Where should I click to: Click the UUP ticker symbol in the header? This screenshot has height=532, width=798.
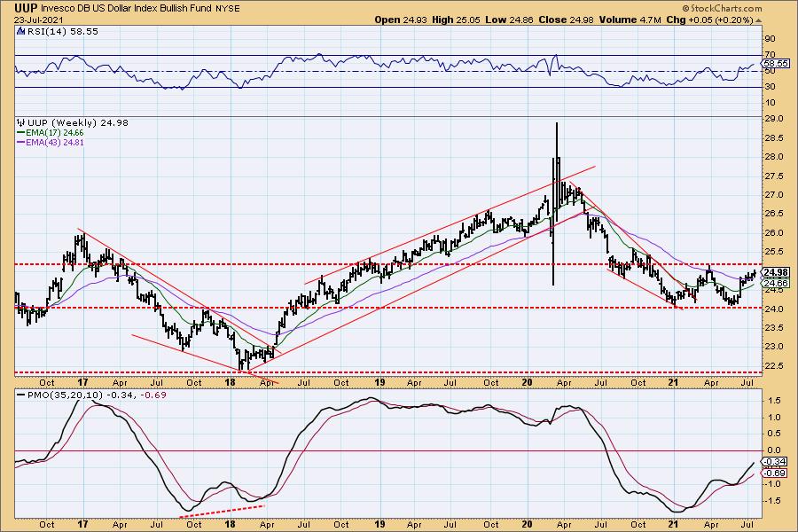26,8
